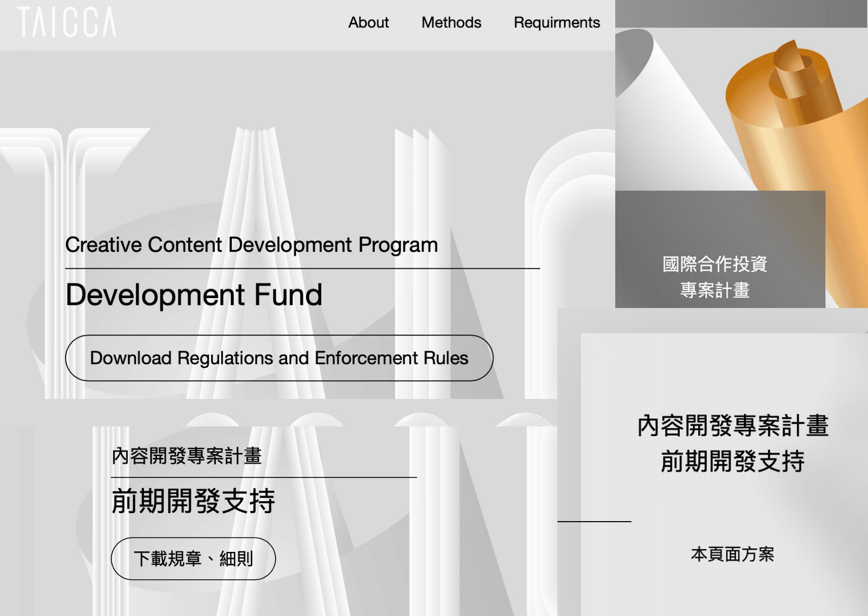Open the Requirments menu item
The width and height of the screenshot is (868, 616).
pyautogui.click(x=557, y=22)
